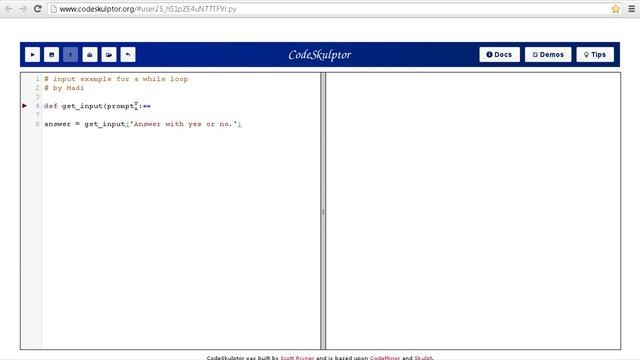The image size is (640, 360).
Task: Click the Reset arrow icon
Action: 128,55
